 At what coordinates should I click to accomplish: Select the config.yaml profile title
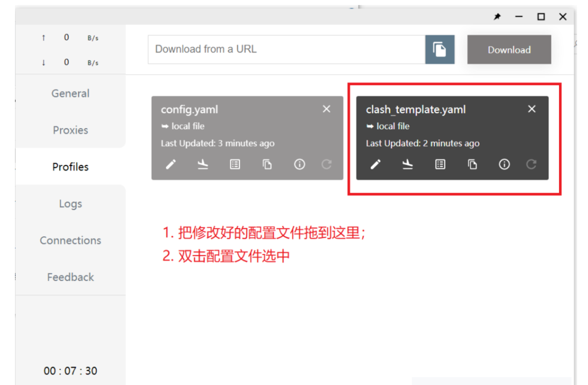click(x=189, y=110)
